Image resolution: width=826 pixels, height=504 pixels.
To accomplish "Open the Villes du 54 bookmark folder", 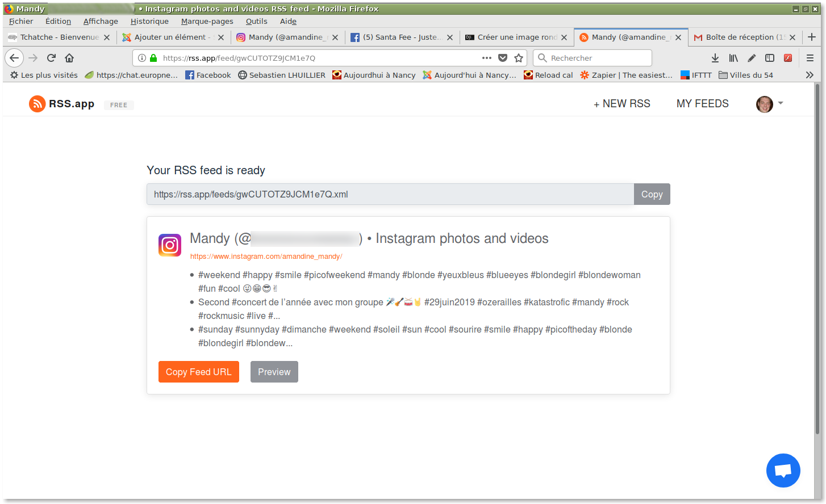I will (x=746, y=75).
